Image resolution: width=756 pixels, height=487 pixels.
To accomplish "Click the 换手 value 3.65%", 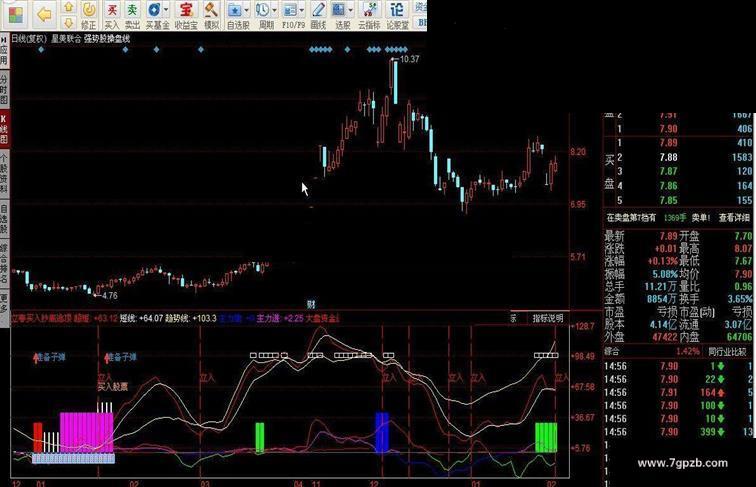I will (740, 299).
